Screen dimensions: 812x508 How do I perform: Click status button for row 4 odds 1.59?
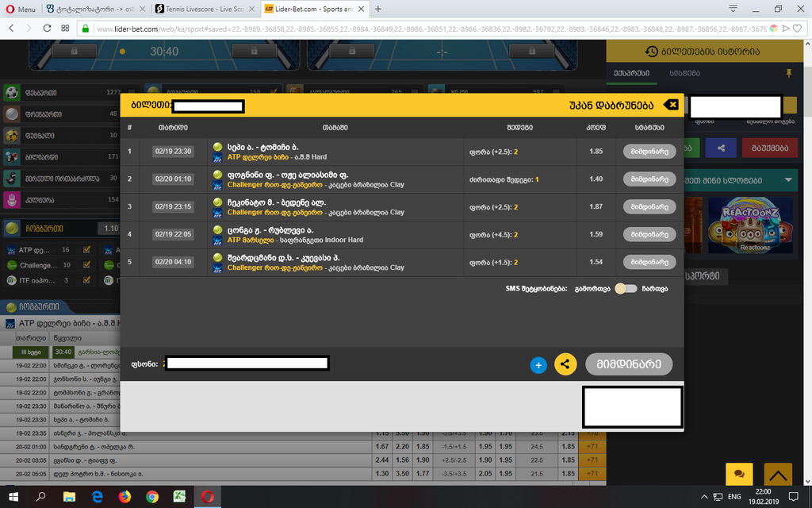(649, 234)
